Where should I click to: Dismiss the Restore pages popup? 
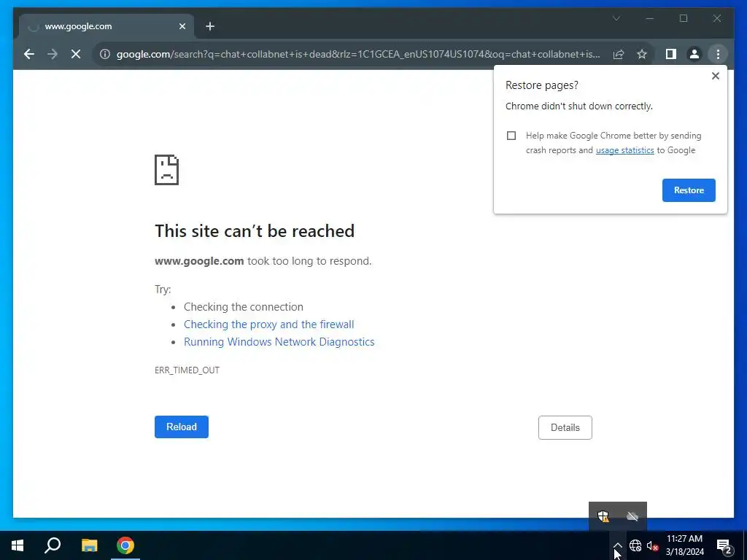[x=715, y=76]
